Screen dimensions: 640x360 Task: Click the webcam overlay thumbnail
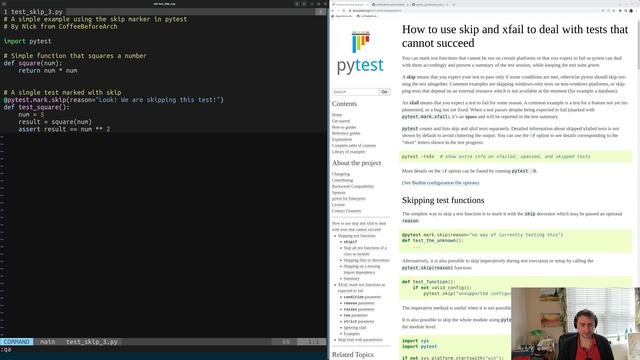[575, 324]
